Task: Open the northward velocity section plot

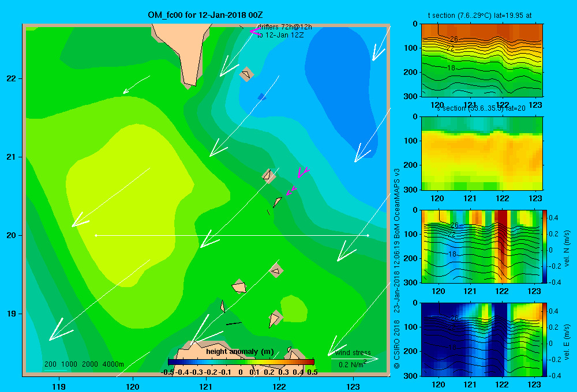Action: click(x=482, y=246)
